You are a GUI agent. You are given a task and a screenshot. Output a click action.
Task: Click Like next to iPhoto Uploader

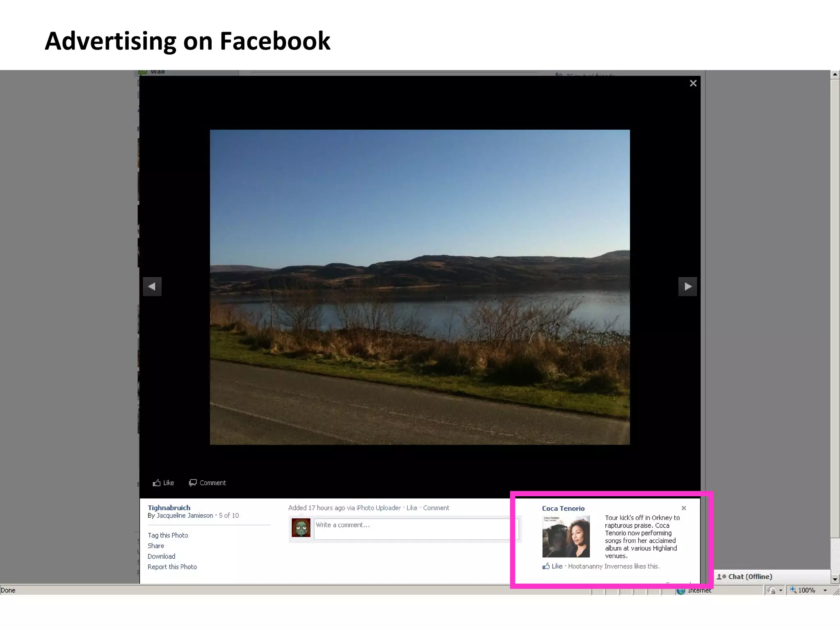click(412, 508)
